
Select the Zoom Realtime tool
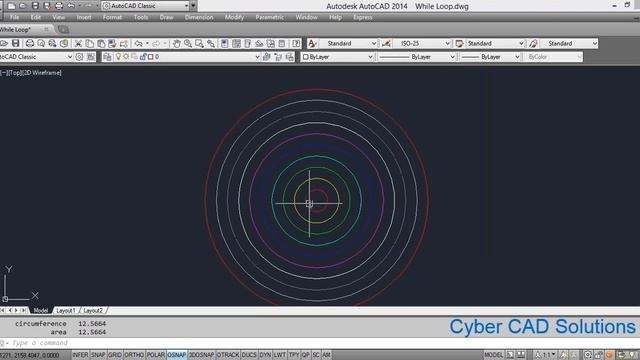(x=188, y=43)
